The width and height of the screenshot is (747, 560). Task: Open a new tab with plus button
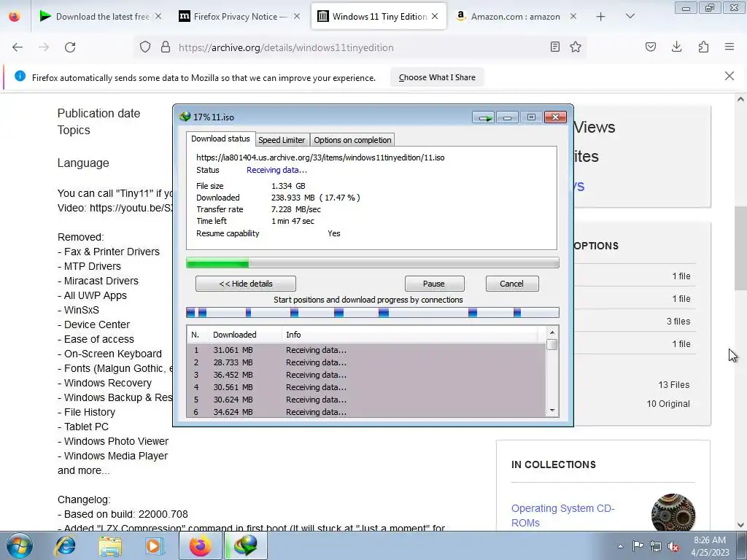pos(601,17)
